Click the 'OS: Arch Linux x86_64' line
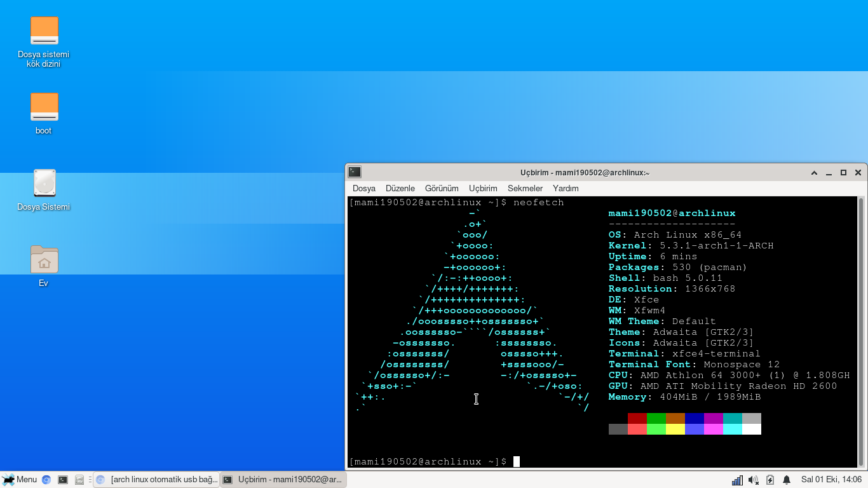Viewport: 868px width, 488px height. click(675, 234)
